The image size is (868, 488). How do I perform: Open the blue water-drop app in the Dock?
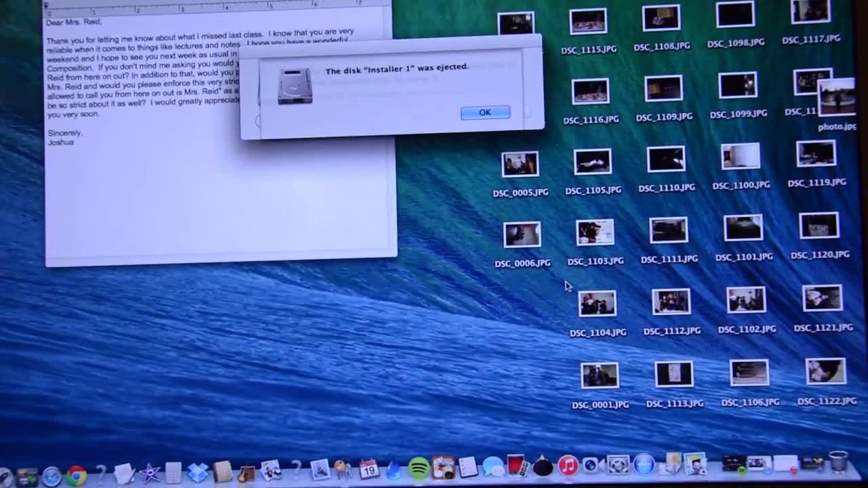[x=393, y=468]
